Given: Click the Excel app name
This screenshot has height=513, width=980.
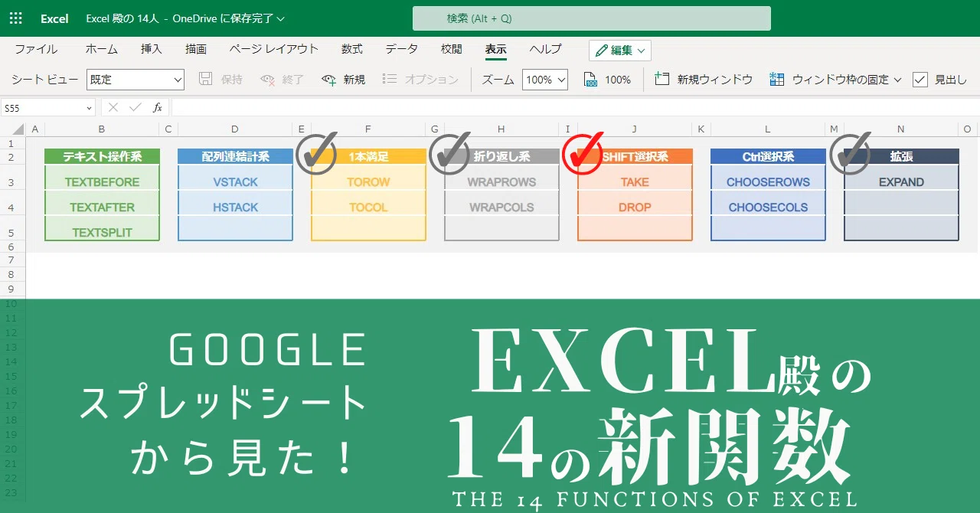Looking at the screenshot, I should point(54,18).
